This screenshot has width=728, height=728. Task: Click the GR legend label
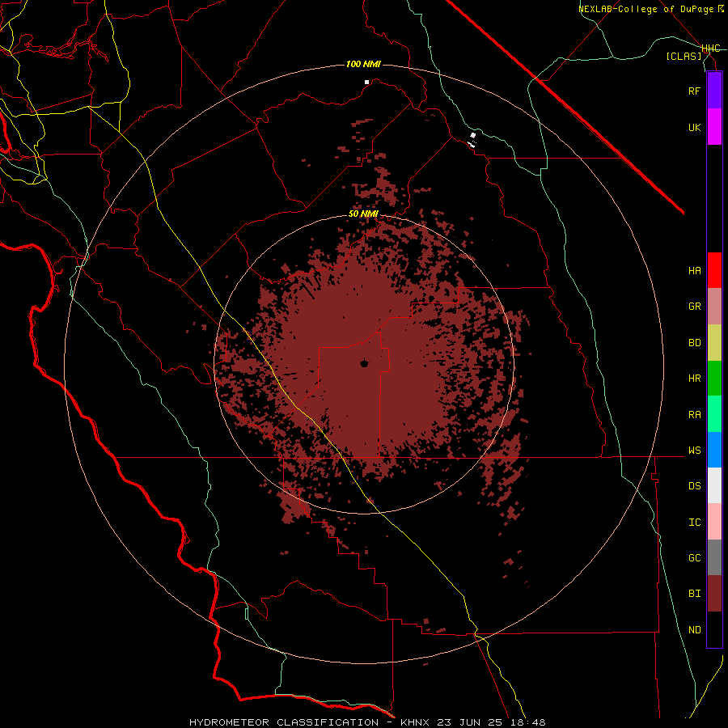coord(694,307)
